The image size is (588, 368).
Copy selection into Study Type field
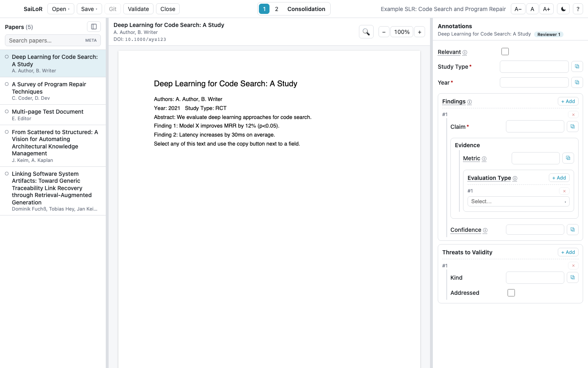pos(577,67)
